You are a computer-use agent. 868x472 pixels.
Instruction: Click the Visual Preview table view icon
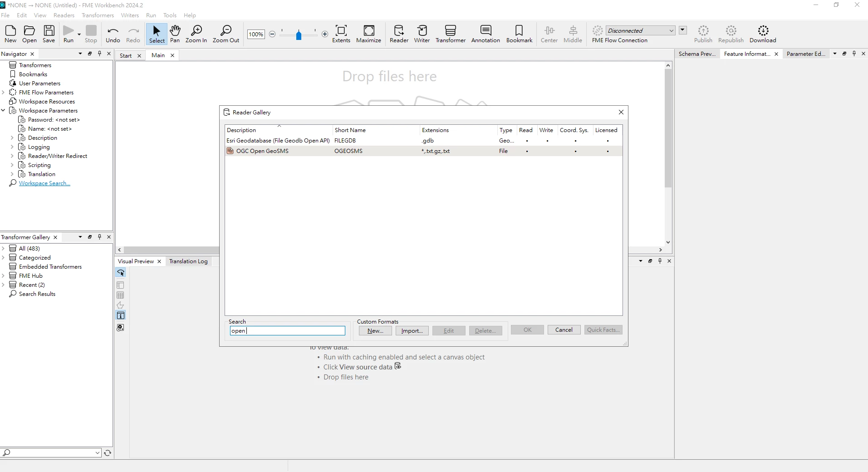coord(120,295)
